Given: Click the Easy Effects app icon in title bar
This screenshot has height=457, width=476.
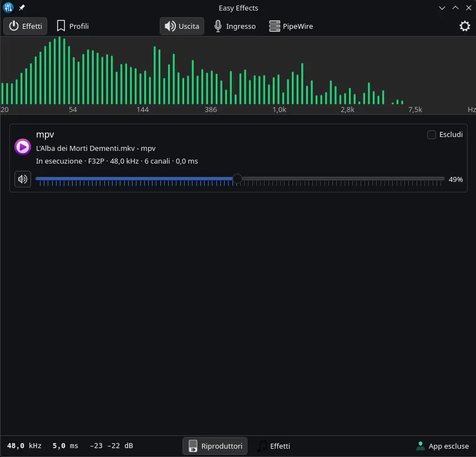Looking at the screenshot, I should point(8,8).
